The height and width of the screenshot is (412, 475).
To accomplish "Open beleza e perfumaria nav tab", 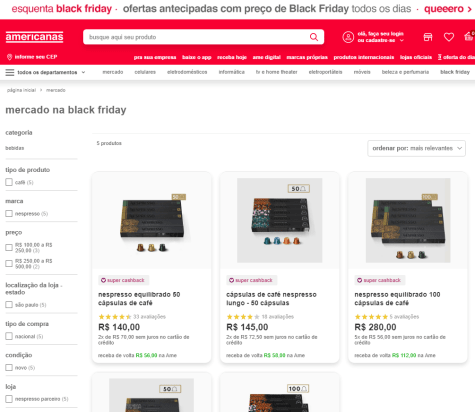I will 405,72.
